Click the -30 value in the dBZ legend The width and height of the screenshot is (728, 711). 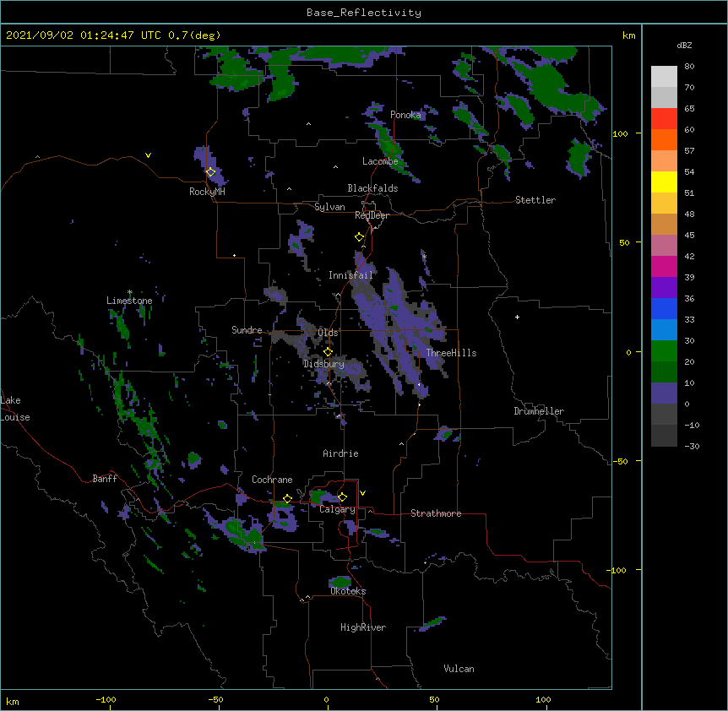(692, 447)
